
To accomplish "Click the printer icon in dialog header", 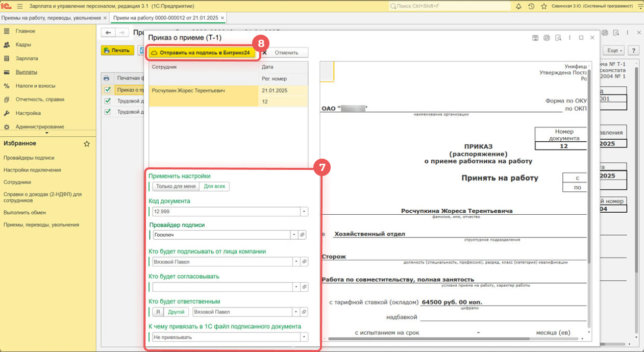I will coord(547,38).
